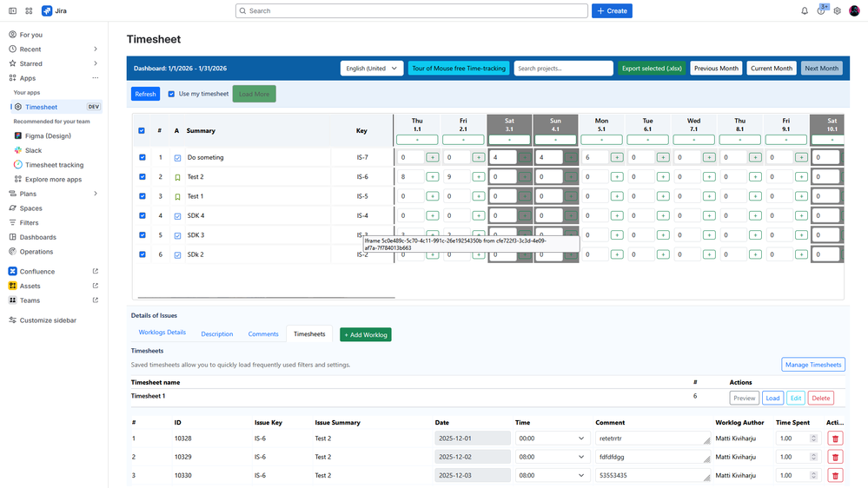The width and height of the screenshot is (868, 488).
Task: Open Timesheet tracking app
Action: [54, 165]
